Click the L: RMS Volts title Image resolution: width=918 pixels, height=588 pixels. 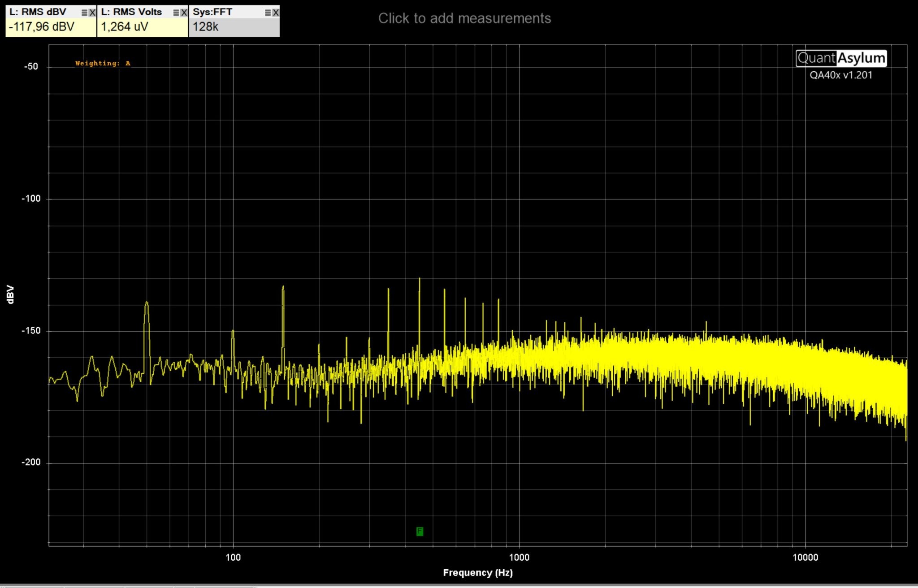click(x=131, y=12)
